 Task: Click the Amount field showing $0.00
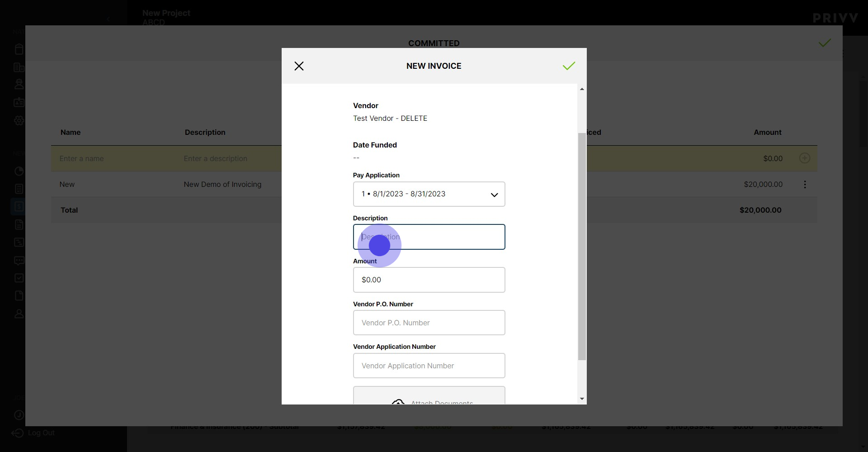429,280
